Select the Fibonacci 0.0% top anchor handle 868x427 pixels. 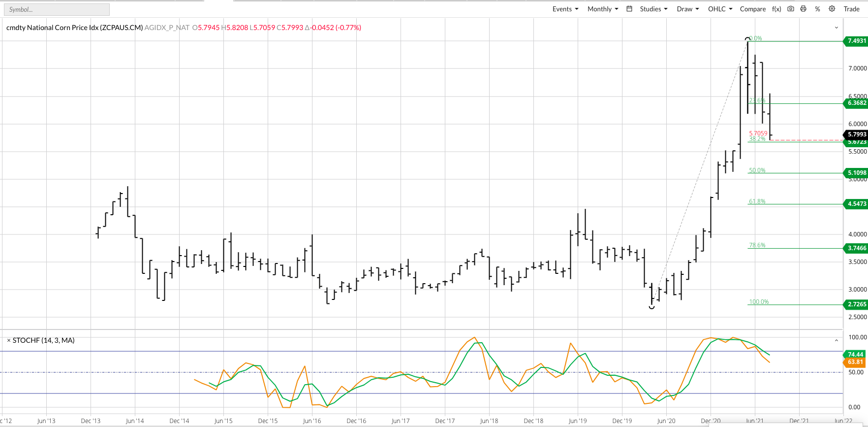pyautogui.click(x=748, y=38)
